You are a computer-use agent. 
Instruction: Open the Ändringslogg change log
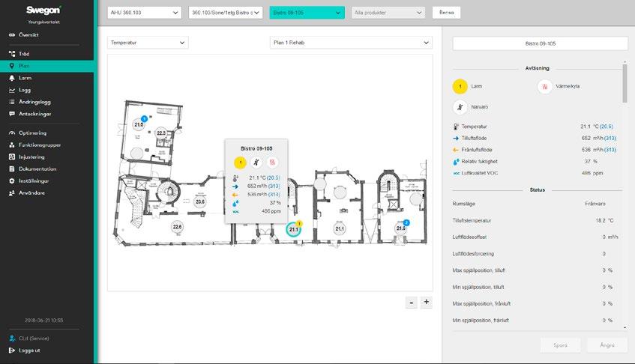(x=34, y=102)
